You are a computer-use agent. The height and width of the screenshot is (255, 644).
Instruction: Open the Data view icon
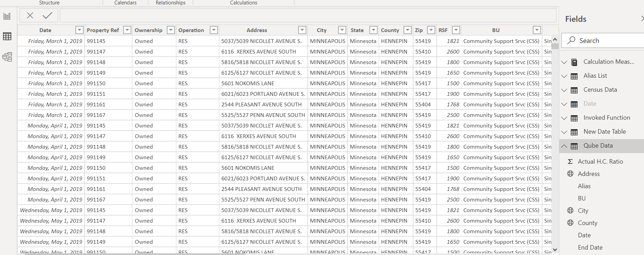[x=7, y=36]
